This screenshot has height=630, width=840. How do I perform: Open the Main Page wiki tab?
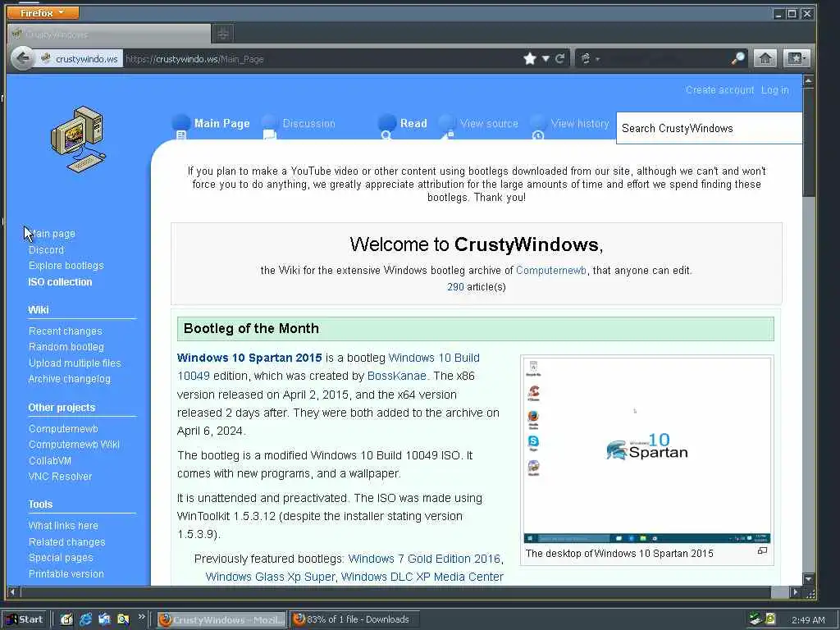[221, 124]
